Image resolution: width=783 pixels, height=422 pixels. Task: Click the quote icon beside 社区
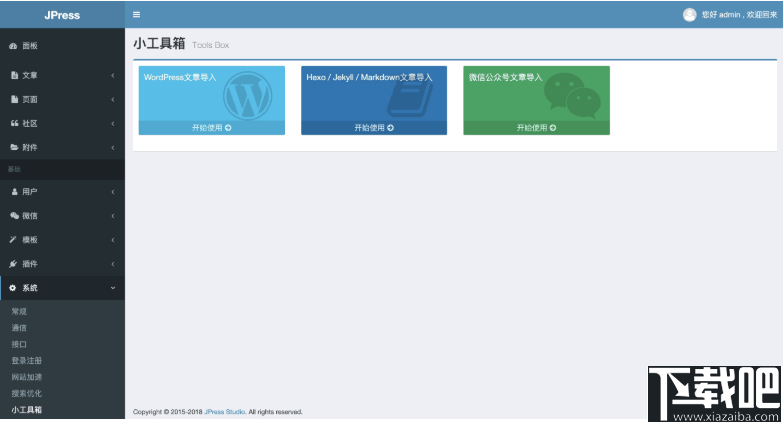coord(14,123)
